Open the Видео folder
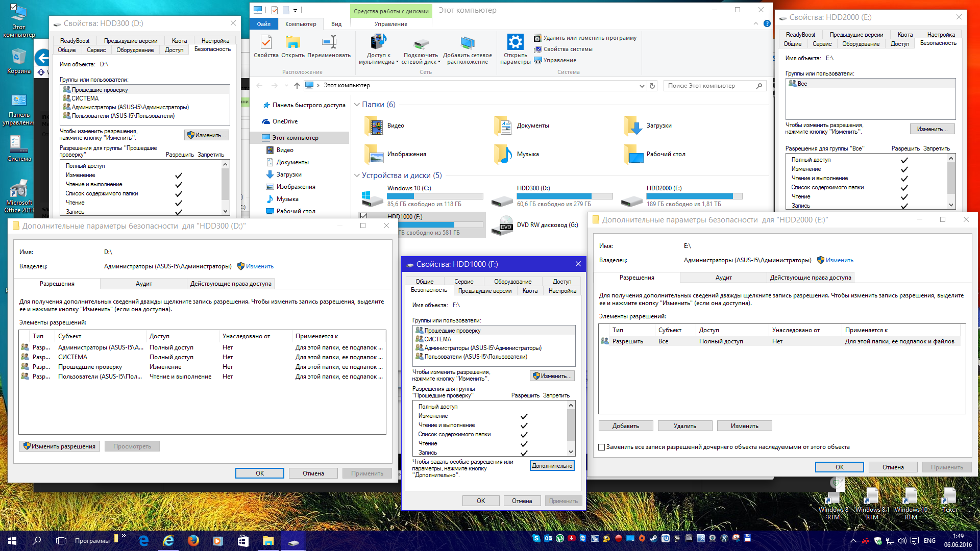The width and height of the screenshot is (980, 551). pyautogui.click(x=385, y=126)
